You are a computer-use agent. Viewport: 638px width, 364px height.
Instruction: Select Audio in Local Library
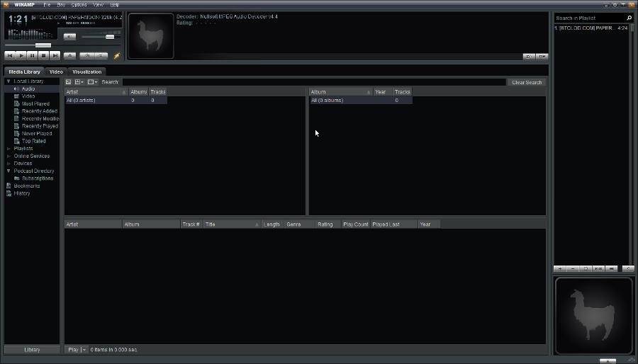coord(28,89)
